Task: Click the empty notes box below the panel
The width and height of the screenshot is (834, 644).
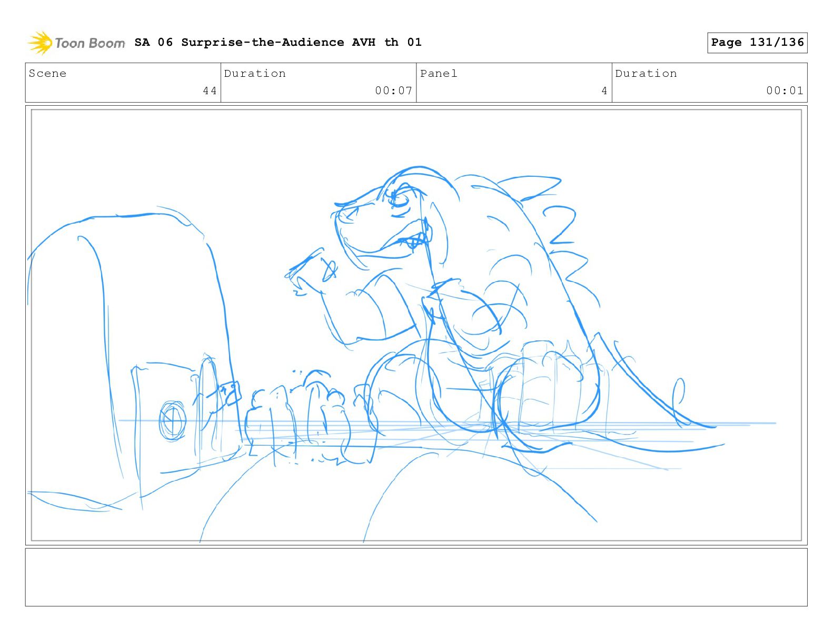Action: [416, 577]
